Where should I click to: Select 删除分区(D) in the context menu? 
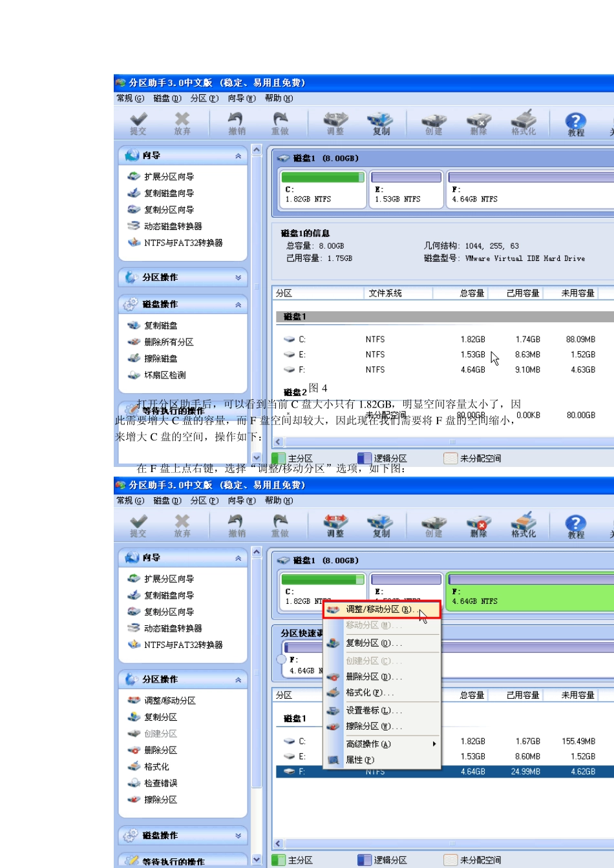[383, 677]
